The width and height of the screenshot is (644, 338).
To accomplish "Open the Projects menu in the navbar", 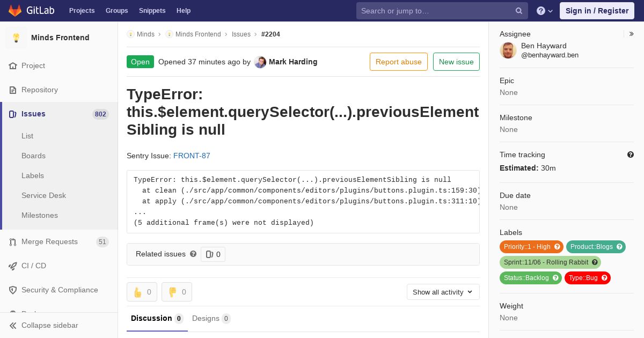I will [x=82, y=11].
